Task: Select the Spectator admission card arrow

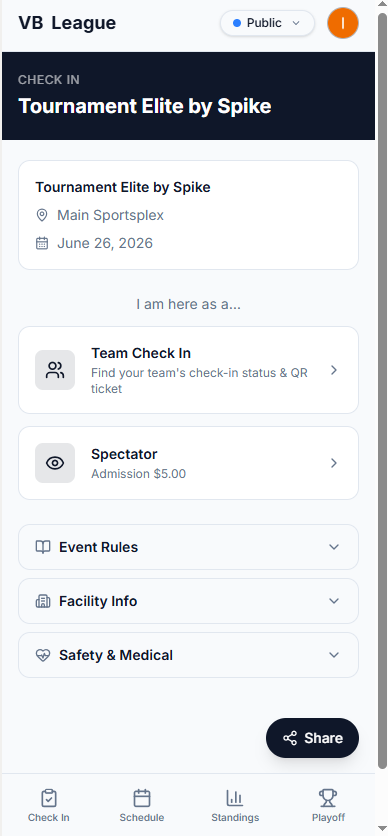Action: (x=334, y=463)
